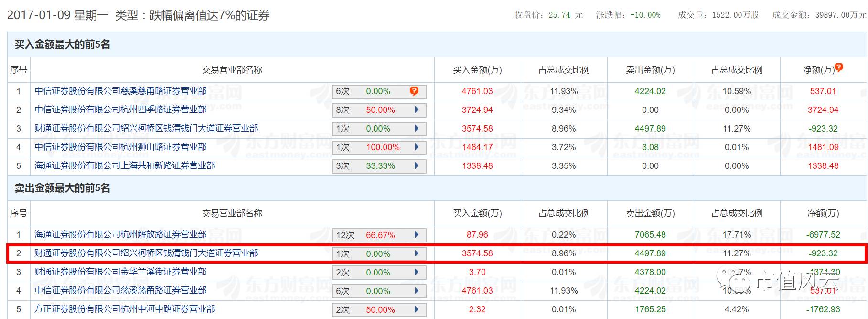Screen dimensions: 868x319
Task: Expand arrow for sell-list 慈溪慈甬路 6次 0.00%
Action: tap(417, 291)
